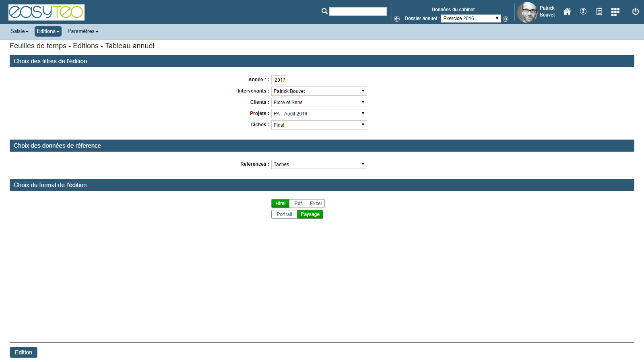Click the easyTeo logo

click(46, 12)
